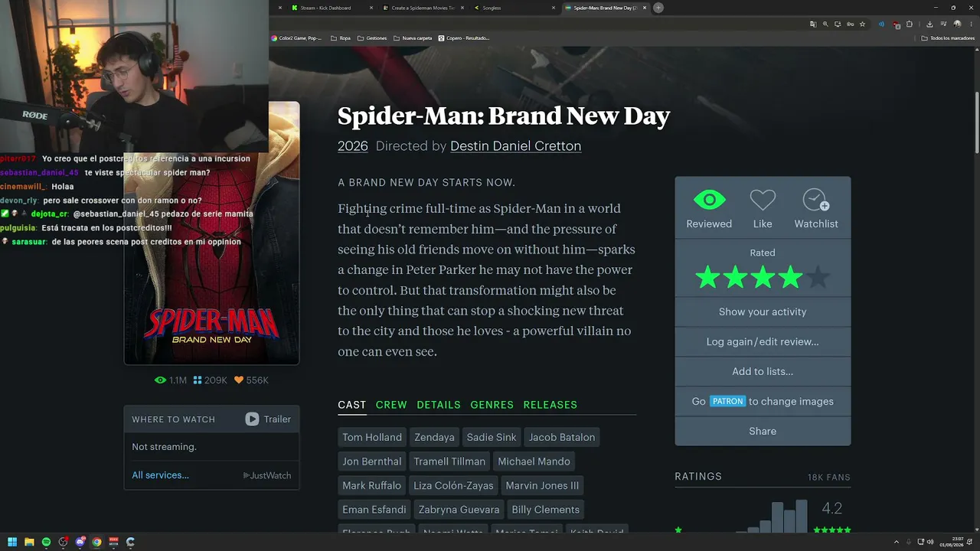Open cast member Mark Ruffalo
The width and height of the screenshot is (980, 551).
pos(372,485)
